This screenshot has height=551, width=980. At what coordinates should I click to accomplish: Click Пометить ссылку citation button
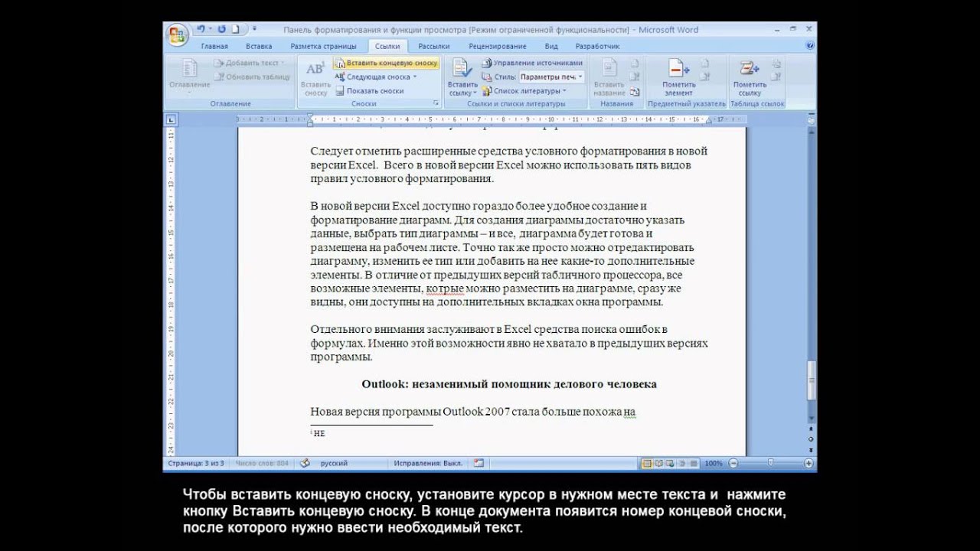[750, 77]
